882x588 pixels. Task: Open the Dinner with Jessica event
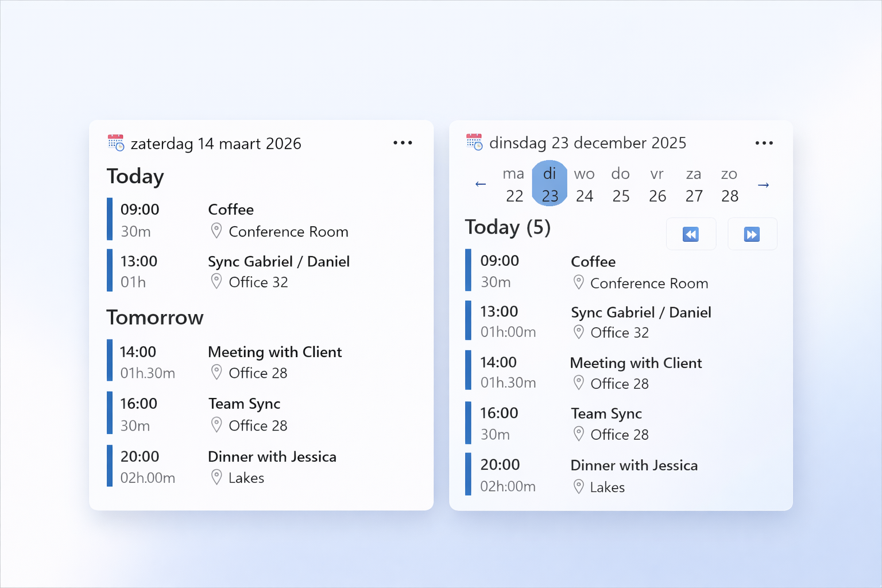(272, 457)
